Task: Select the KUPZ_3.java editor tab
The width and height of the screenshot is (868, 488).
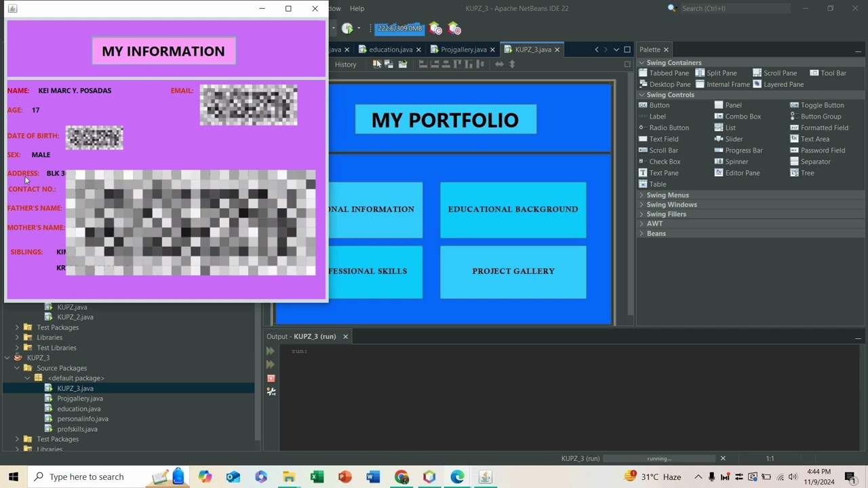Action: pos(533,49)
